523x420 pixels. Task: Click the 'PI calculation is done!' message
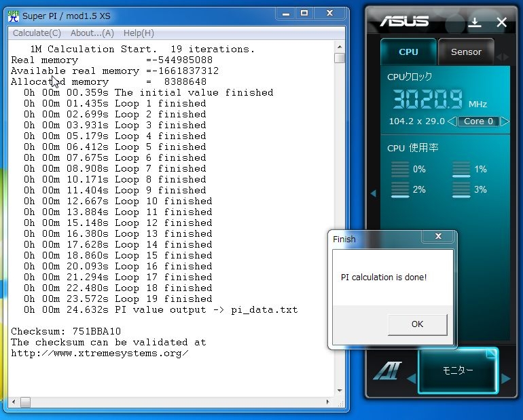coord(384,277)
